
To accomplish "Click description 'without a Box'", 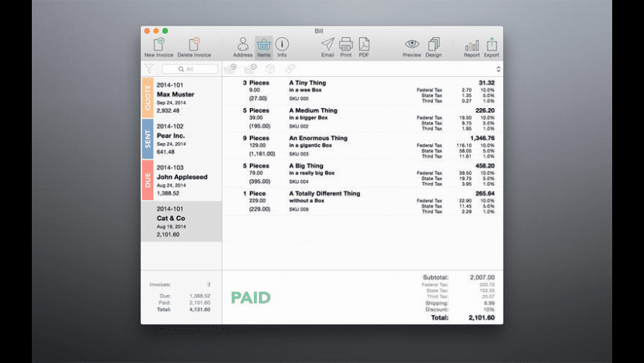I will (306, 201).
